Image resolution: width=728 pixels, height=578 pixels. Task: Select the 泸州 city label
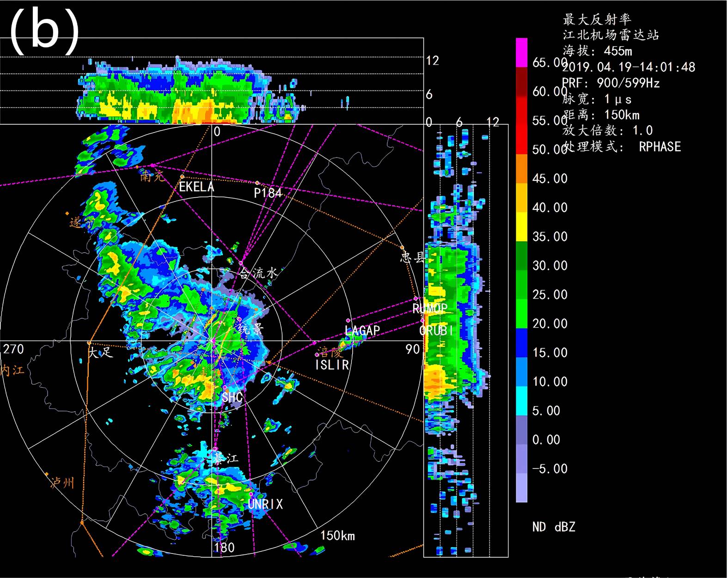click(62, 483)
